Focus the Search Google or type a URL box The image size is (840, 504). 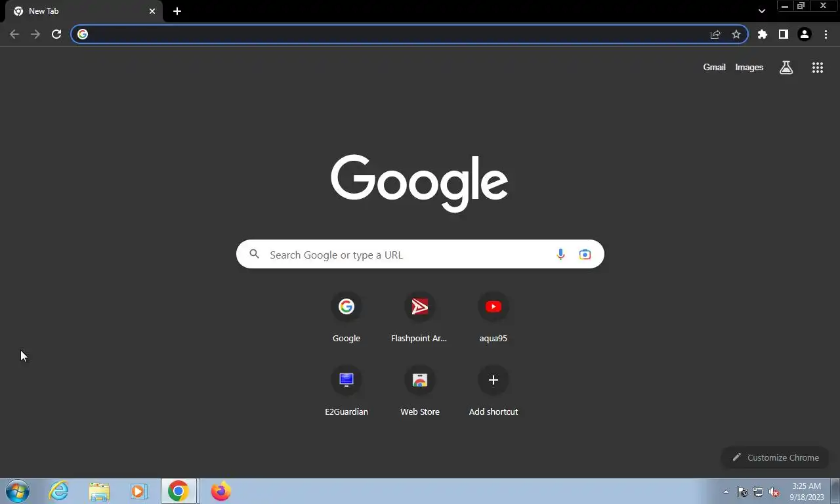click(x=420, y=254)
